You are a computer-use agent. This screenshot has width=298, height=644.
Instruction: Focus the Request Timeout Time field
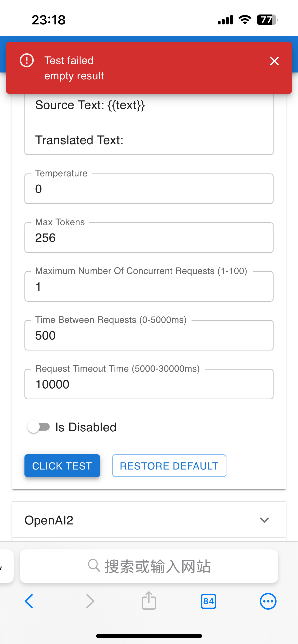coord(149,384)
